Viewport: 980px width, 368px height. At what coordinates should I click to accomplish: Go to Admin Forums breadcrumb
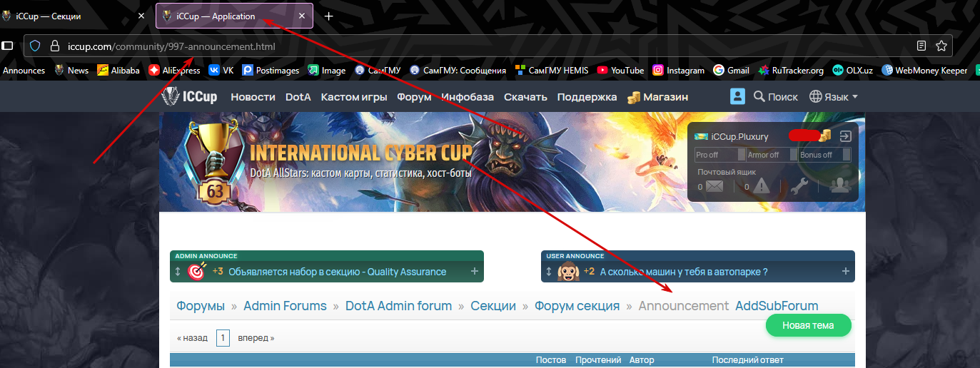click(x=285, y=306)
